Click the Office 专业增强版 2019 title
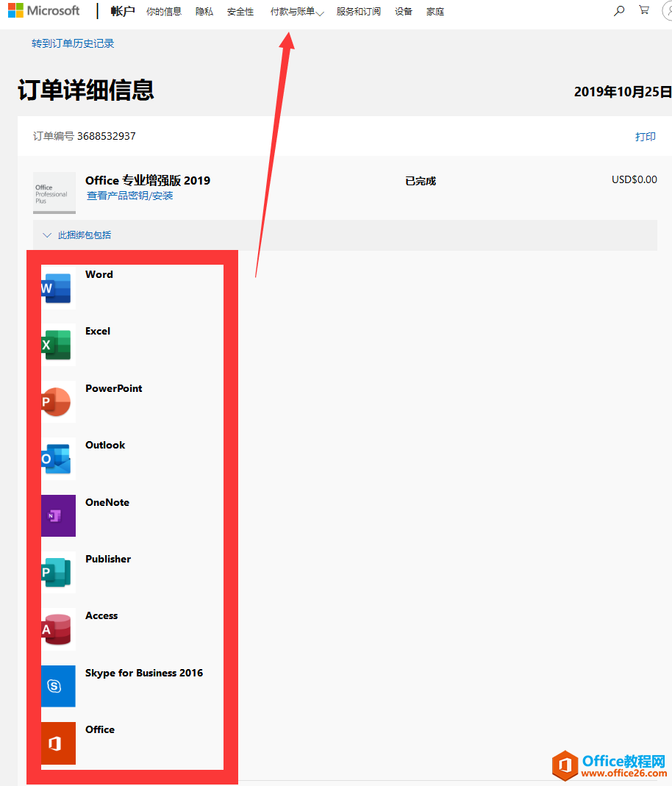The image size is (672, 786). (148, 180)
